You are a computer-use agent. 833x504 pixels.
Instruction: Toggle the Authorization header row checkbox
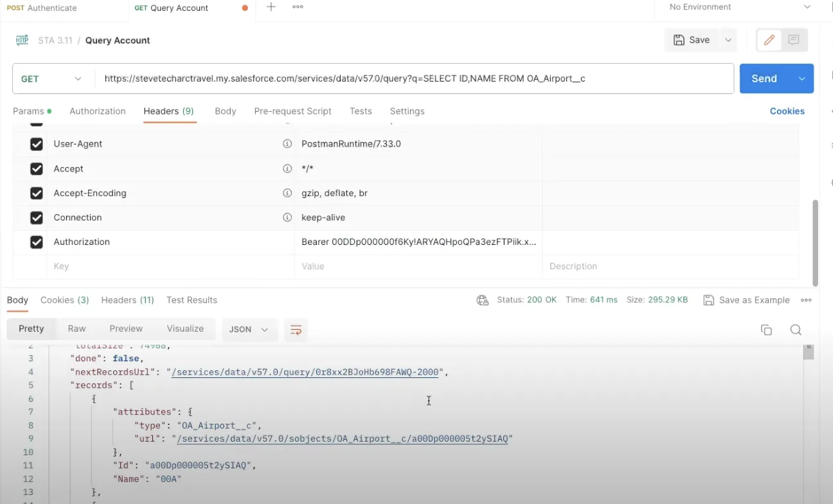click(37, 242)
